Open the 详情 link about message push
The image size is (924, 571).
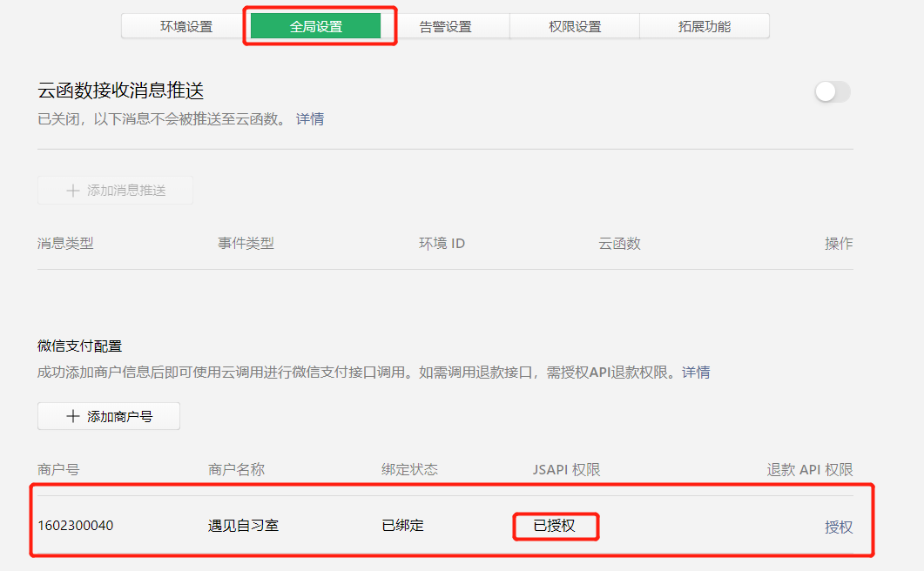(312, 118)
